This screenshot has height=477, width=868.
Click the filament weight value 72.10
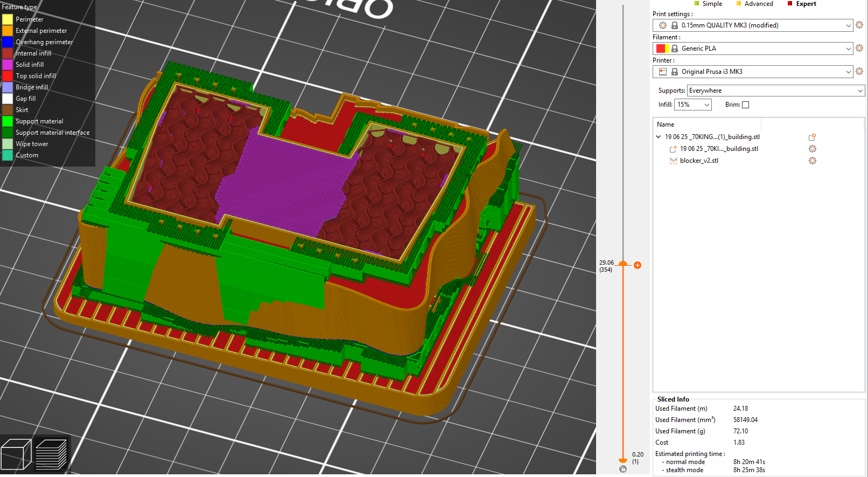pyautogui.click(x=740, y=431)
